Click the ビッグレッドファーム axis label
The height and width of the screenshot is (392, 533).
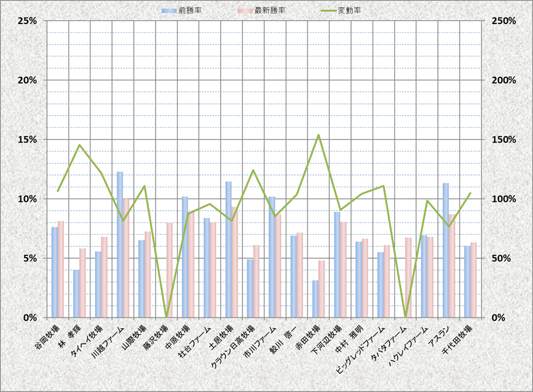tap(363, 349)
